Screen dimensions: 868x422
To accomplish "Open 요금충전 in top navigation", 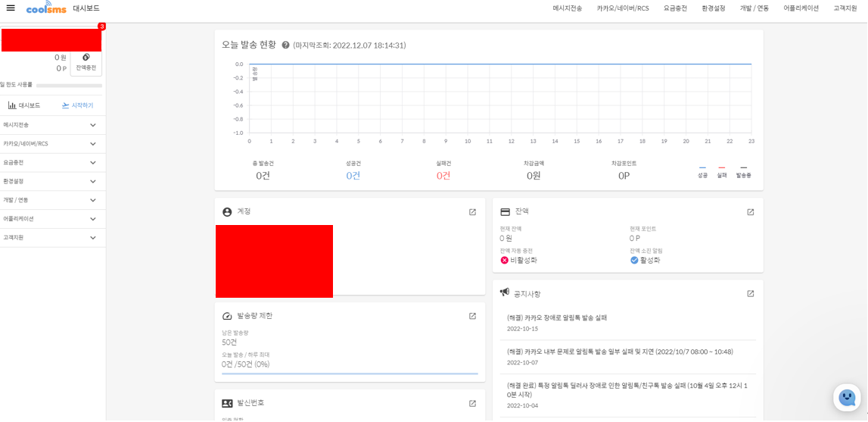I will coord(675,8).
